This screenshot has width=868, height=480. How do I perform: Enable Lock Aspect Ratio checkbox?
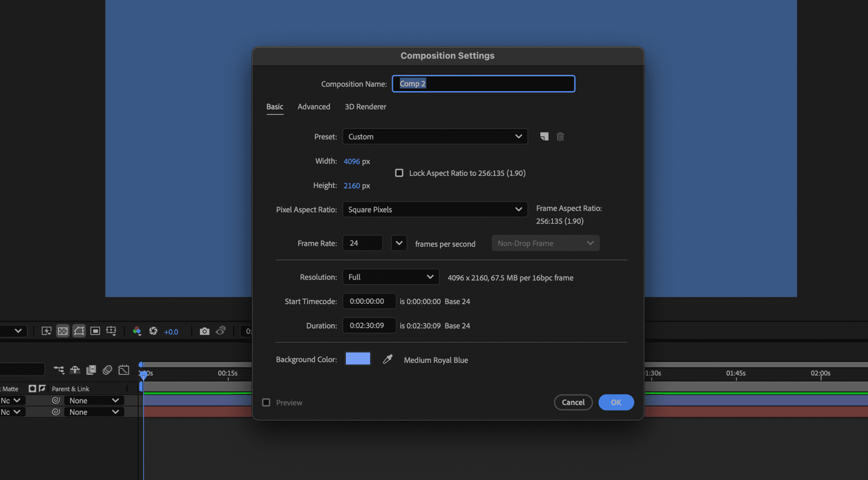(x=399, y=173)
